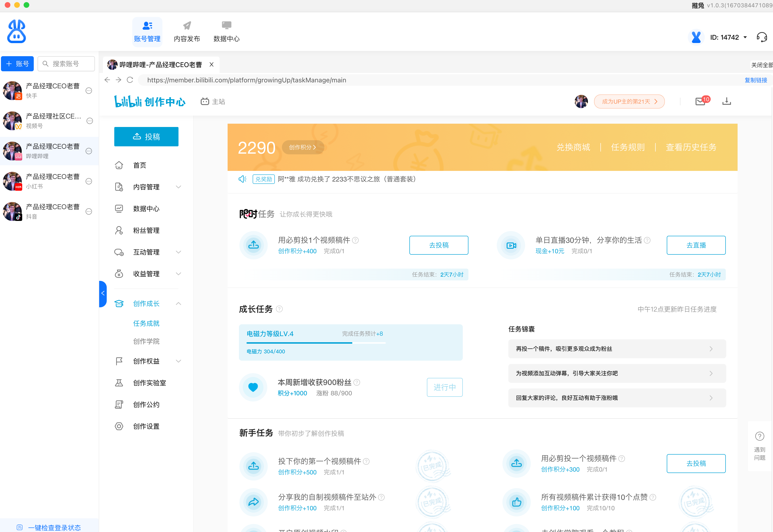This screenshot has width=773, height=532.
Task: Open tip 为视频添加互动弹幕
Action: (617, 373)
